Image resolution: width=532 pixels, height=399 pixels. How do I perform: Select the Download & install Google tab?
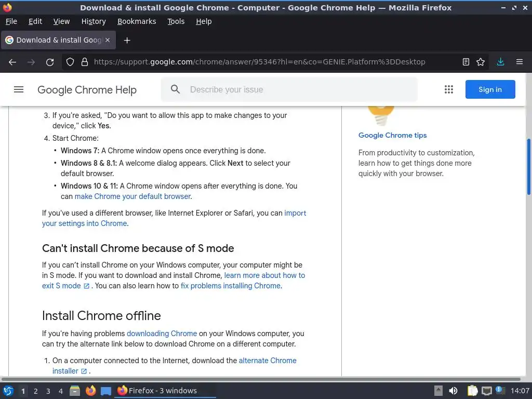tap(58, 40)
